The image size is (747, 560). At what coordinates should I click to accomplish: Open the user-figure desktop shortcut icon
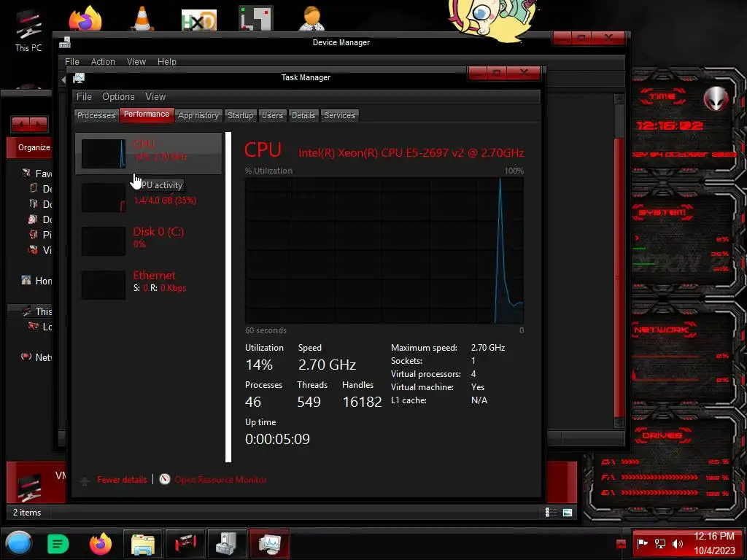311,18
